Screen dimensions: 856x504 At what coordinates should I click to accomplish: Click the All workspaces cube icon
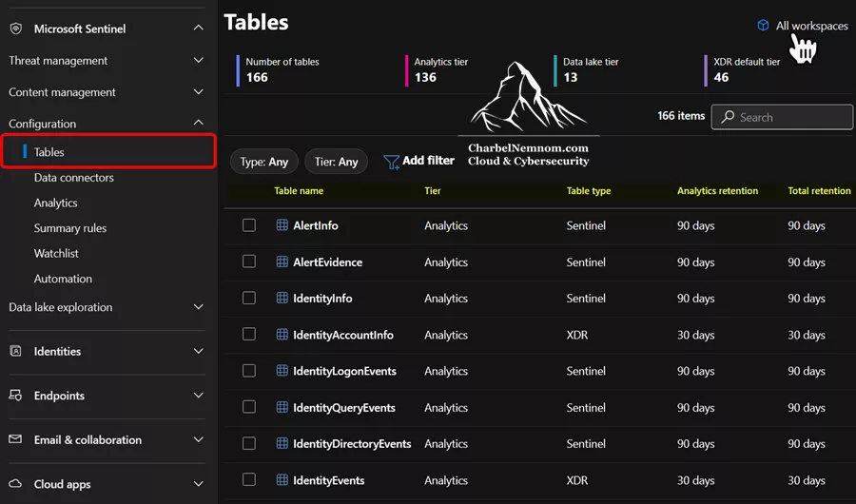763,25
